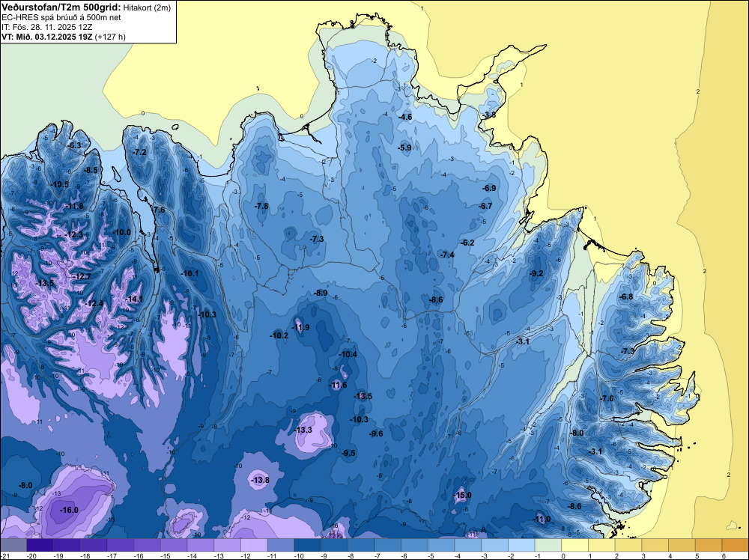The height and width of the screenshot is (560, 749).
Task: Click the legend swatch between -10 and -9
Action: (308, 545)
